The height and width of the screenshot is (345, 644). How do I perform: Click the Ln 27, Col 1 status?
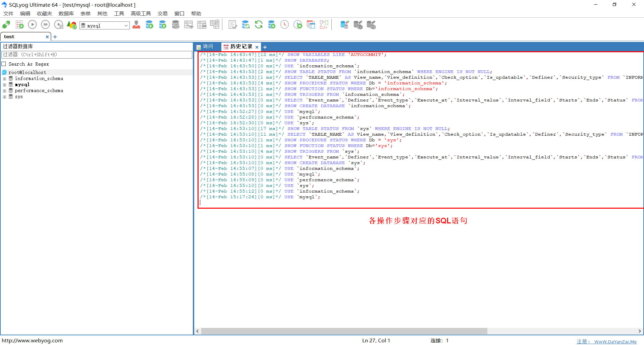coord(376,341)
